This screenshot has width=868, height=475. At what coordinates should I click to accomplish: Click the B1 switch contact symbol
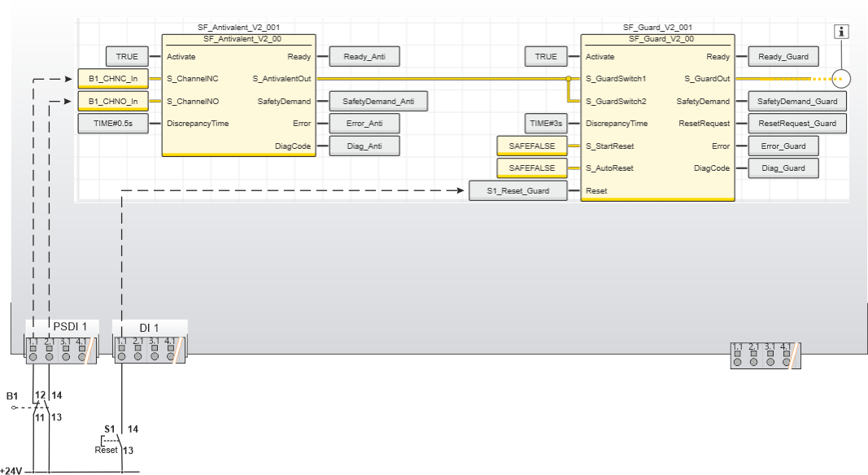click(37, 407)
